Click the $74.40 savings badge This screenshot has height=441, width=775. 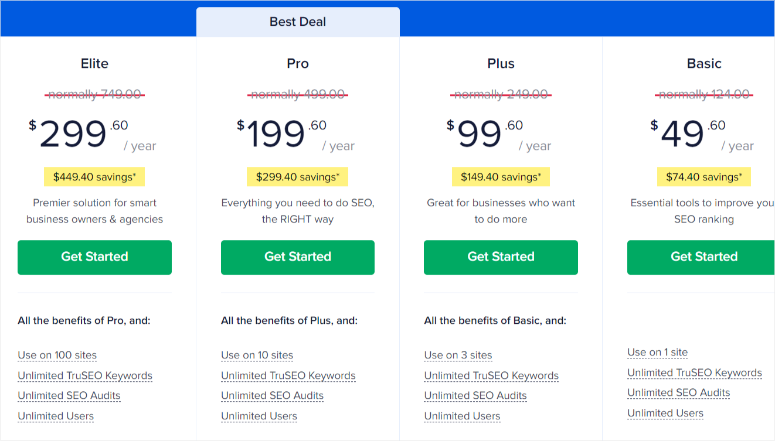[704, 177]
